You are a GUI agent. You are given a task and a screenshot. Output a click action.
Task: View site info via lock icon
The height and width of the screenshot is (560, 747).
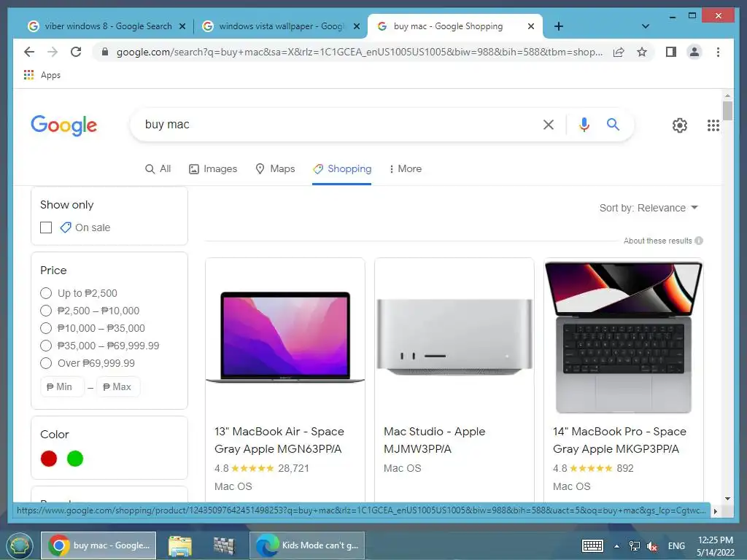point(105,52)
